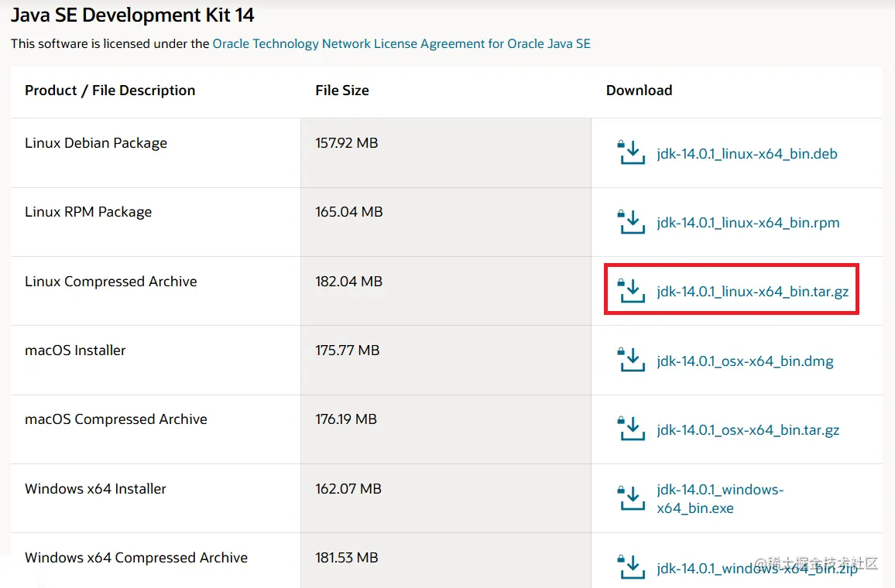Click download icon for macOS Compressed Archive
The height and width of the screenshot is (588, 895).
tap(631, 429)
